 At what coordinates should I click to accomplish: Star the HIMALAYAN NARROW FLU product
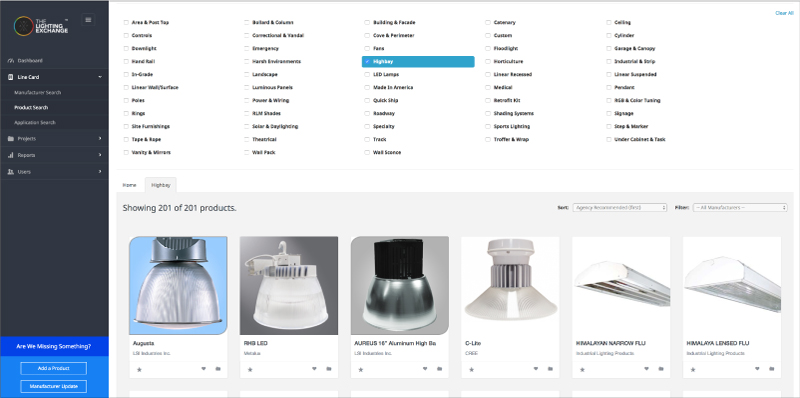click(582, 369)
